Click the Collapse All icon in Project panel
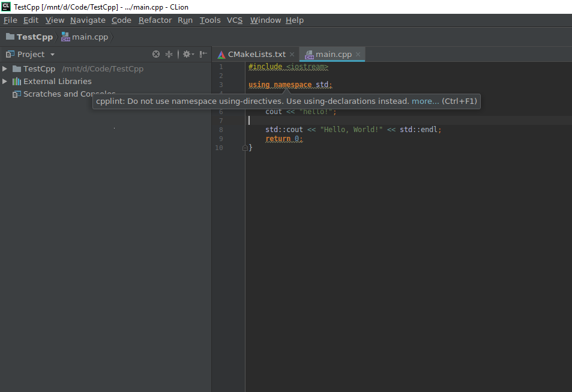The width and height of the screenshot is (572, 392). click(x=169, y=54)
